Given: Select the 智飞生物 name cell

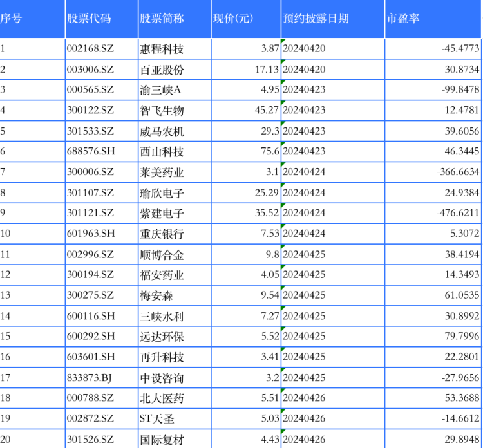Looking at the screenshot, I should 175,110.
